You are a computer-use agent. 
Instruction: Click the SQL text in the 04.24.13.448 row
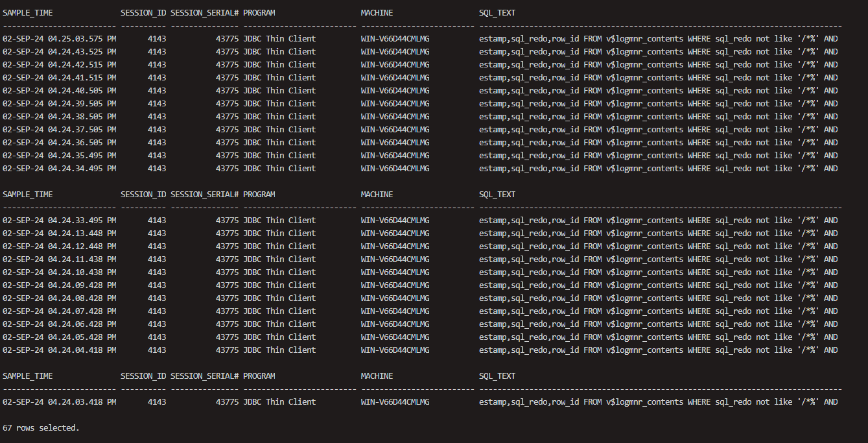coord(659,233)
